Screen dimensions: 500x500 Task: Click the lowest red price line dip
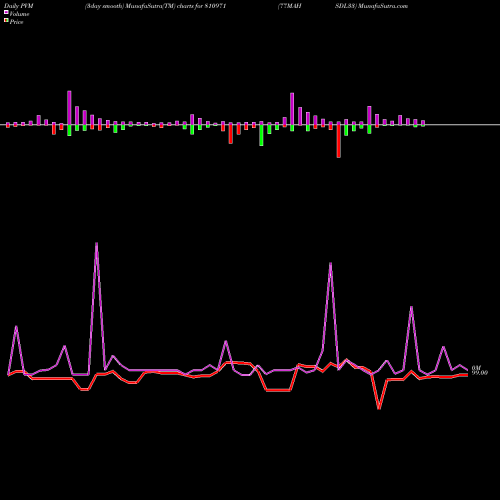pos(379,408)
